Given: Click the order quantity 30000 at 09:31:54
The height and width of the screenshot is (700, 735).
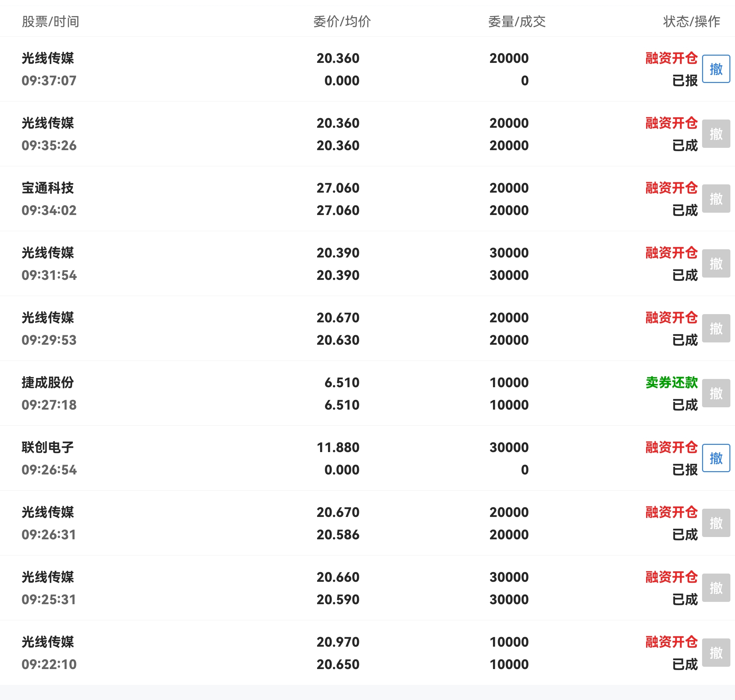Looking at the screenshot, I should 509,253.
